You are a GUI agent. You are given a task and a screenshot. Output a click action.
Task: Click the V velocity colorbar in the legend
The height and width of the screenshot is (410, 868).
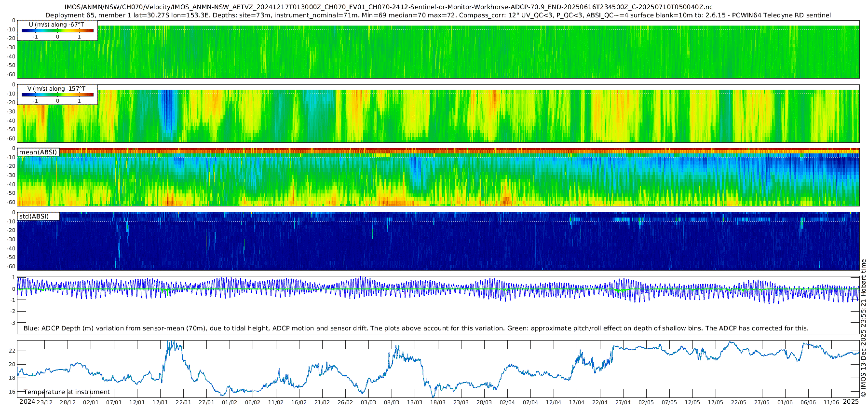click(x=57, y=95)
